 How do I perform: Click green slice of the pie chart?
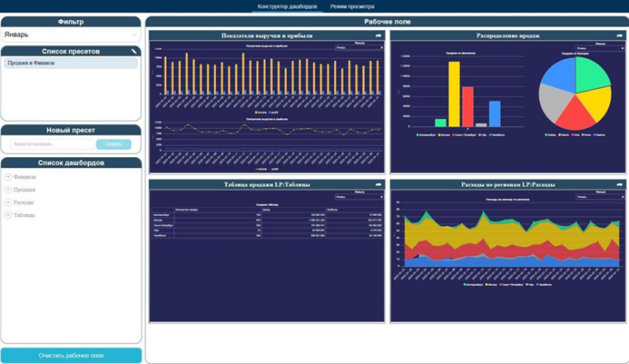point(590,74)
